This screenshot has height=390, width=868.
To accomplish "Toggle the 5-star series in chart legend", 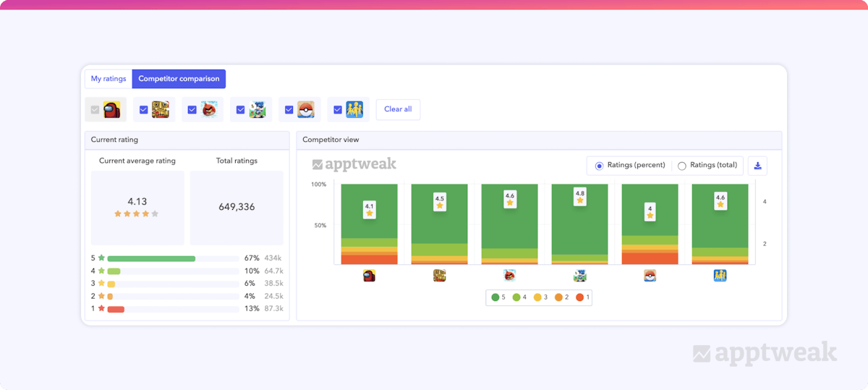I will (498, 297).
